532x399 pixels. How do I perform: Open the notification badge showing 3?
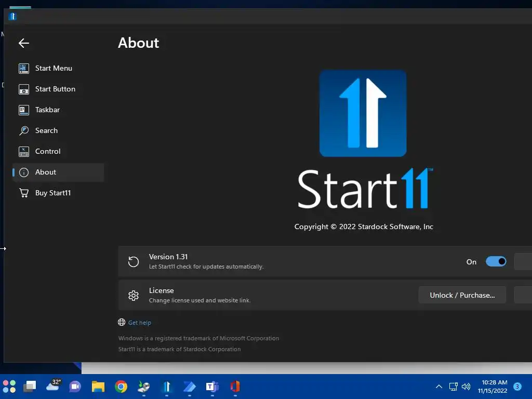click(517, 386)
